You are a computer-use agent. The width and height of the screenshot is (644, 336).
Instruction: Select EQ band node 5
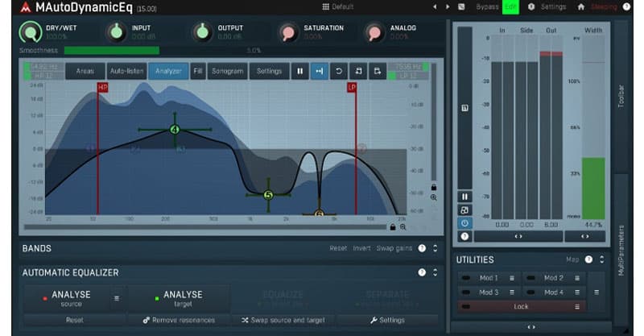pos(268,195)
